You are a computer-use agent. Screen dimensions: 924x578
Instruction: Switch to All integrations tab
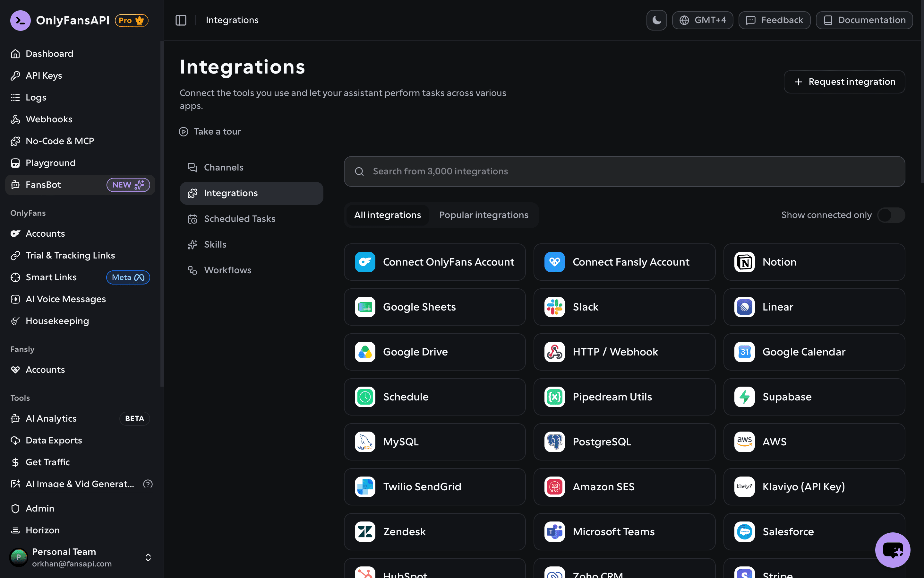tap(388, 215)
